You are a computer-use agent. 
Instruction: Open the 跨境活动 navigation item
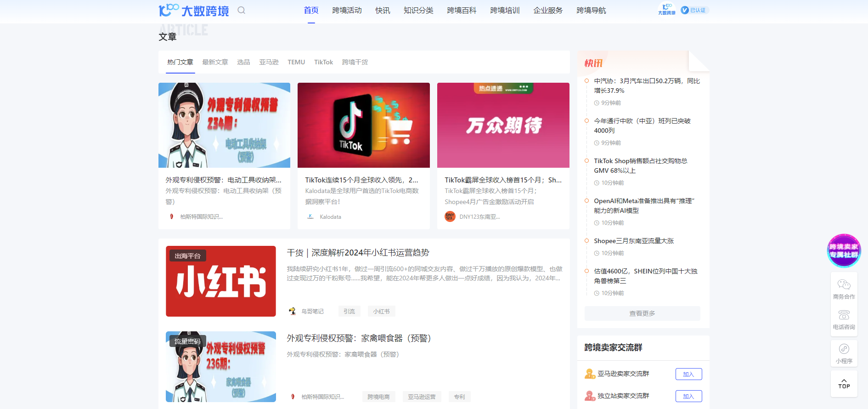pyautogui.click(x=347, y=10)
